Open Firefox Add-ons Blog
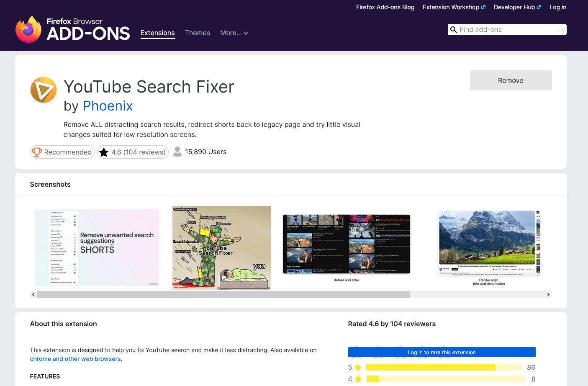 [x=385, y=7]
